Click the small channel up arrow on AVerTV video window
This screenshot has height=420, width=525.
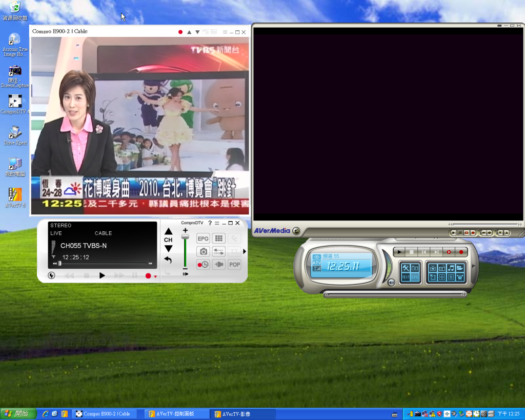click(x=506, y=233)
